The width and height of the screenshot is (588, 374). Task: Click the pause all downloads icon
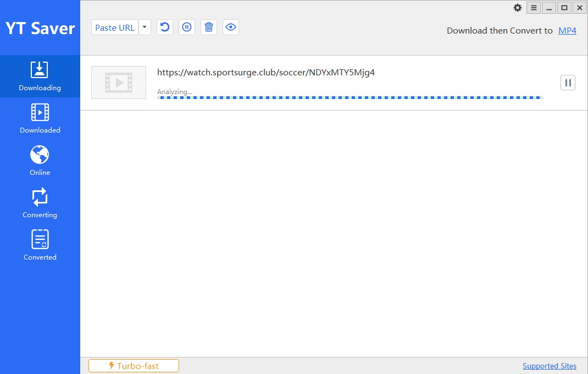coord(187,28)
